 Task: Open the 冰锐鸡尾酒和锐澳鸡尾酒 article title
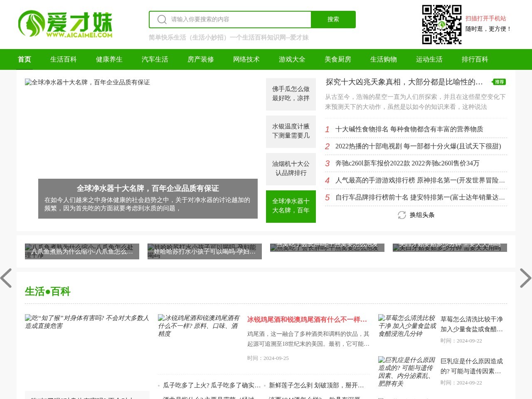click(307, 320)
